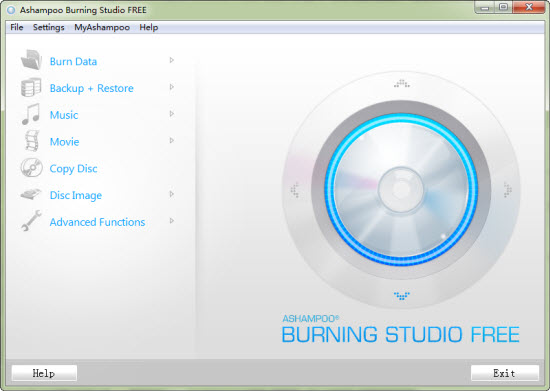The width and height of the screenshot is (550, 391).
Task: Expand the Music submenu arrow
Action: pos(172,114)
